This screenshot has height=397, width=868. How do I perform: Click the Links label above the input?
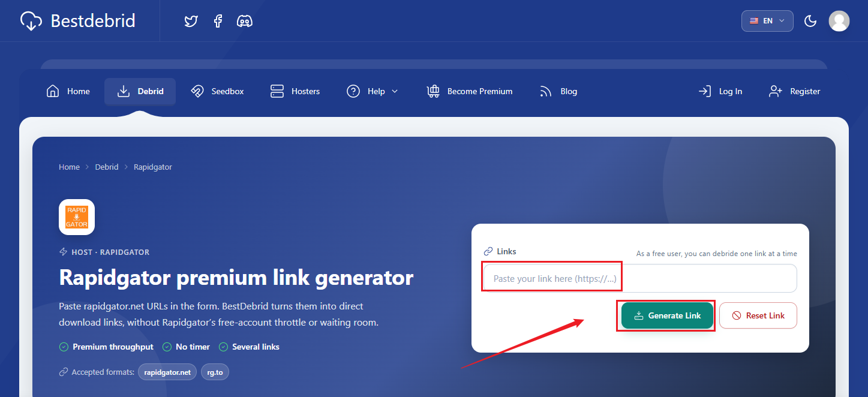pyautogui.click(x=506, y=251)
